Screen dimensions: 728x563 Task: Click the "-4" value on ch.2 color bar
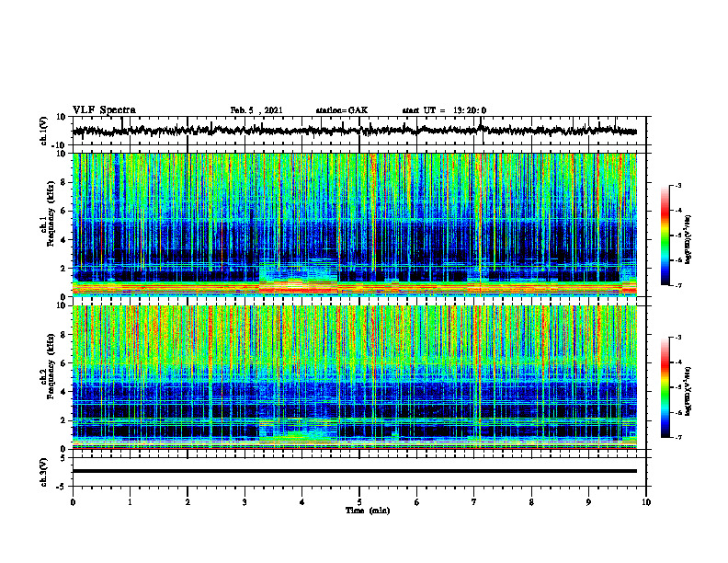(678, 362)
